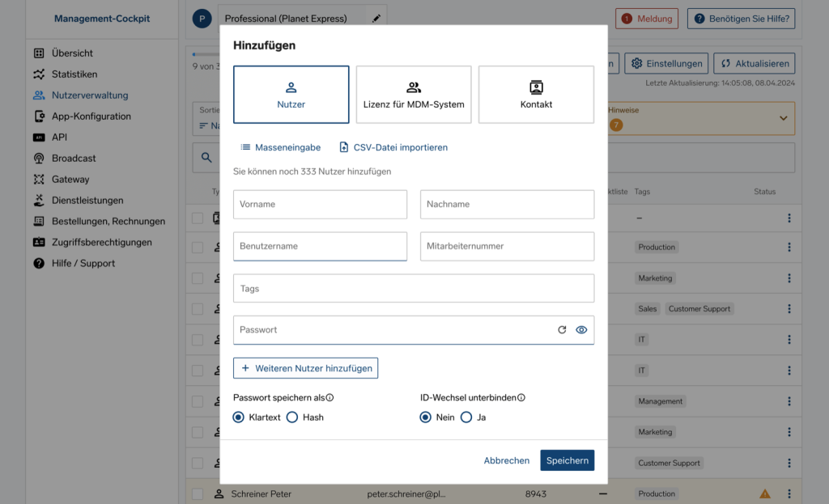Image resolution: width=829 pixels, height=504 pixels.
Task: Click the Vorname input field
Action: point(319,204)
